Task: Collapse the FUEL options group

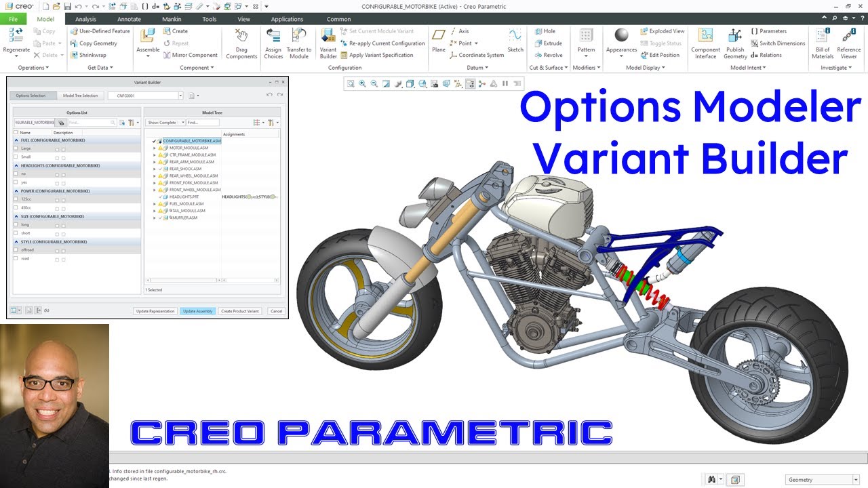Action: click(16, 140)
